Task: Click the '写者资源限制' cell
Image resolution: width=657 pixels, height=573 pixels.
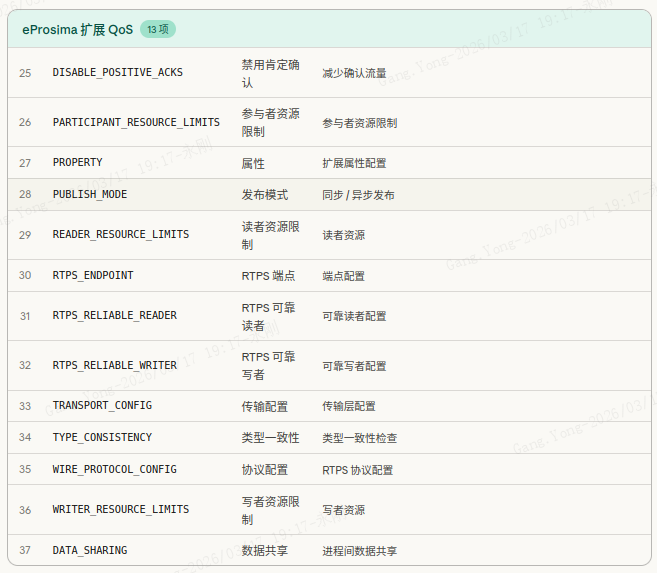Action: 271,510
